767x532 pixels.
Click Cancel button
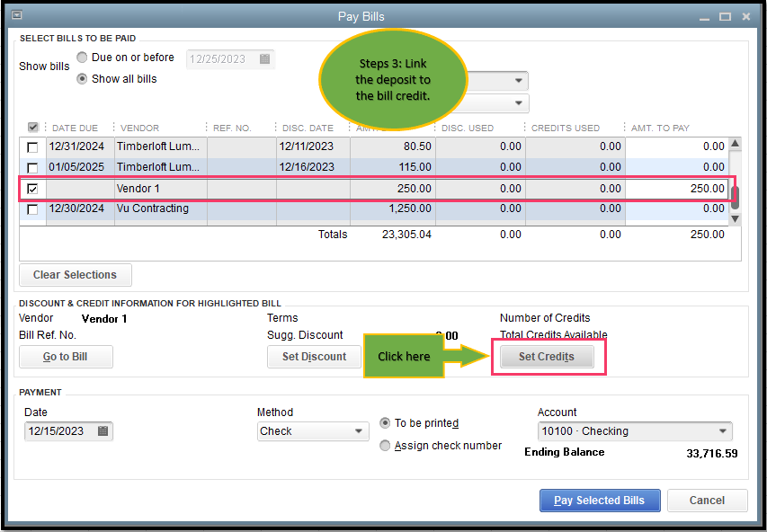(708, 501)
